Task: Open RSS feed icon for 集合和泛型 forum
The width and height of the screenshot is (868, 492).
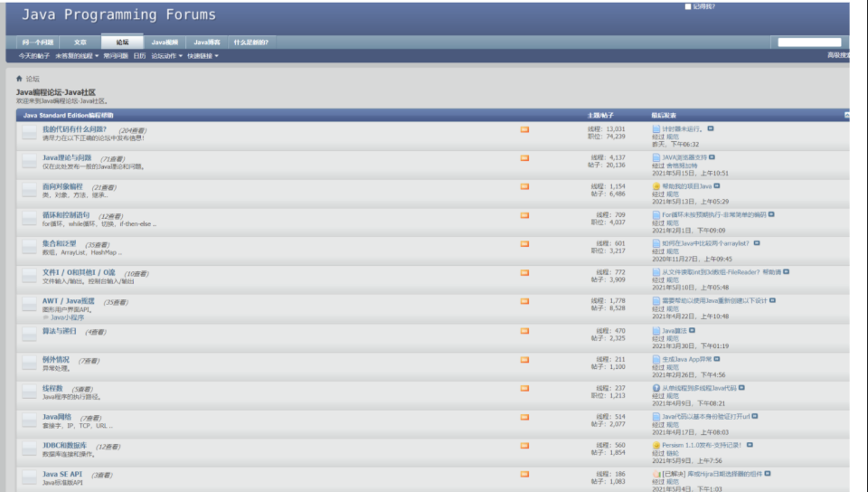Action: (x=524, y=244)
